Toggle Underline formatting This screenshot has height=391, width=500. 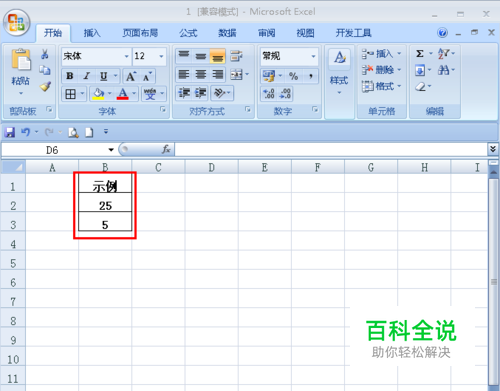point(104,76)
